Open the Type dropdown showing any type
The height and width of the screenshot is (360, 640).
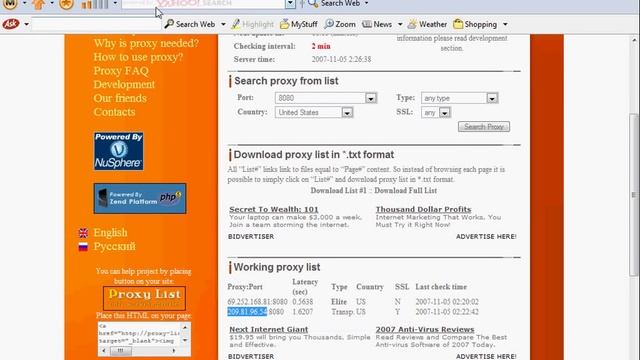(x=460, y=98)
